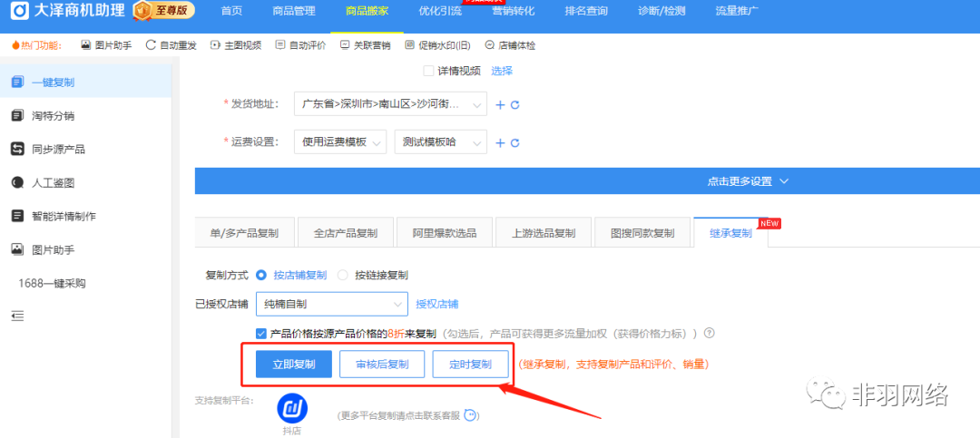This screenshot has width=980, height=438.
Task: Click the help question mark icon after price text
Action: [710, 334]
